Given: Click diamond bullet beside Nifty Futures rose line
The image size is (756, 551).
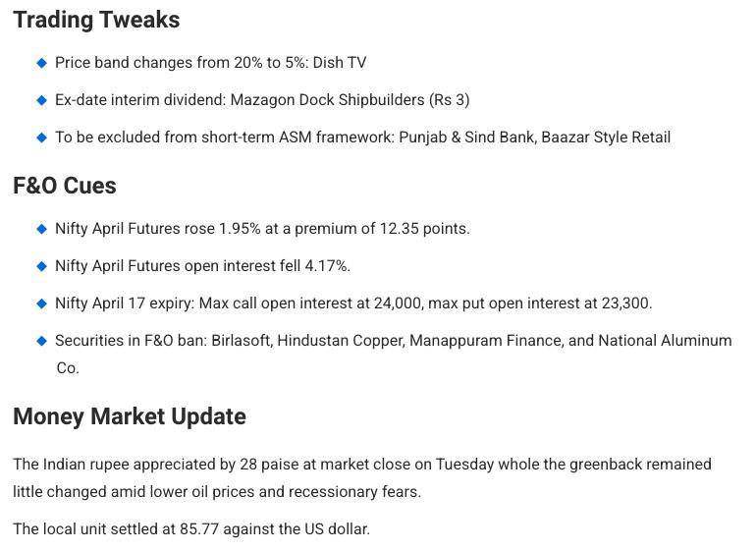Looking at the screenshot, I should (x=42, y=229).
